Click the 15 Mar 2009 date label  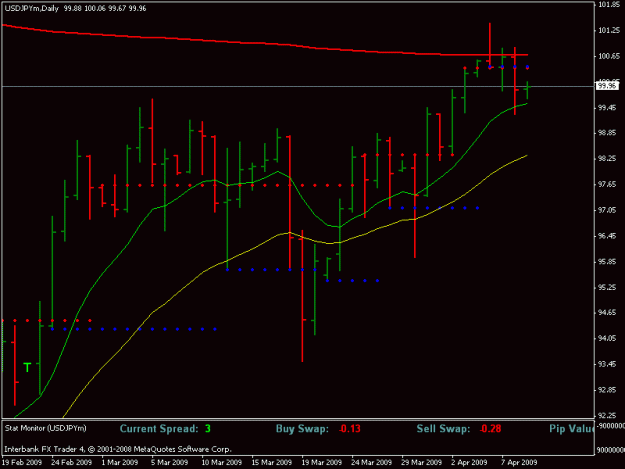click(271, 462)
